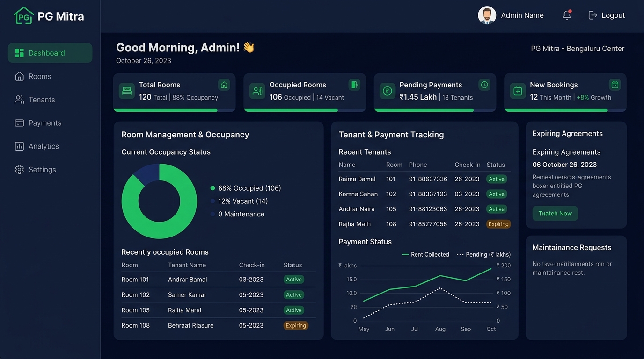The height and width of the screenshot is (359, 644).
Task: Click the calendar-check icon on New Bookings card
Action: click(x=615, y=85)
